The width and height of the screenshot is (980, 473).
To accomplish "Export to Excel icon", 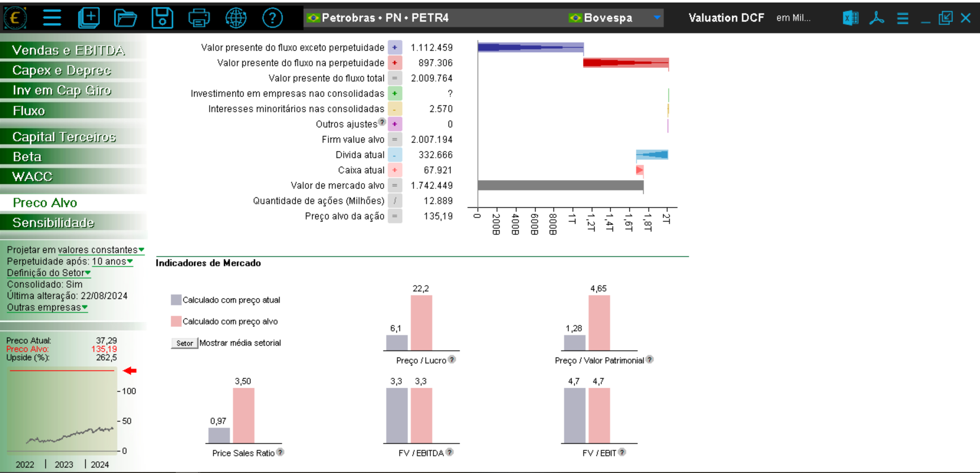I will pos(850,18).
